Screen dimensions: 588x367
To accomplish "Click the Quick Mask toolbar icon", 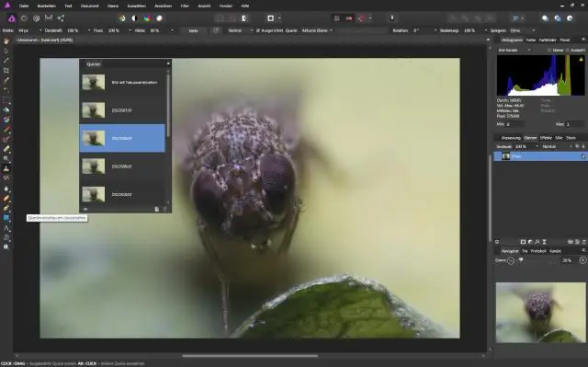I will [x=271, y=18].
